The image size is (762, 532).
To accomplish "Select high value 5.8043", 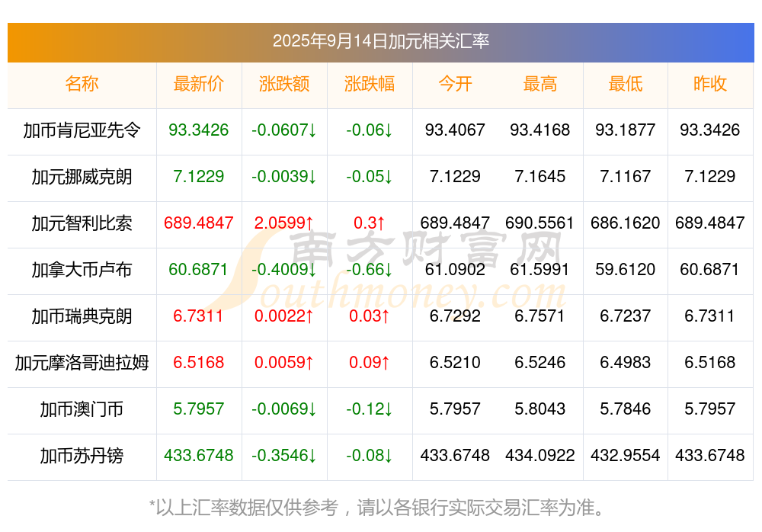I will coord(540,409).
